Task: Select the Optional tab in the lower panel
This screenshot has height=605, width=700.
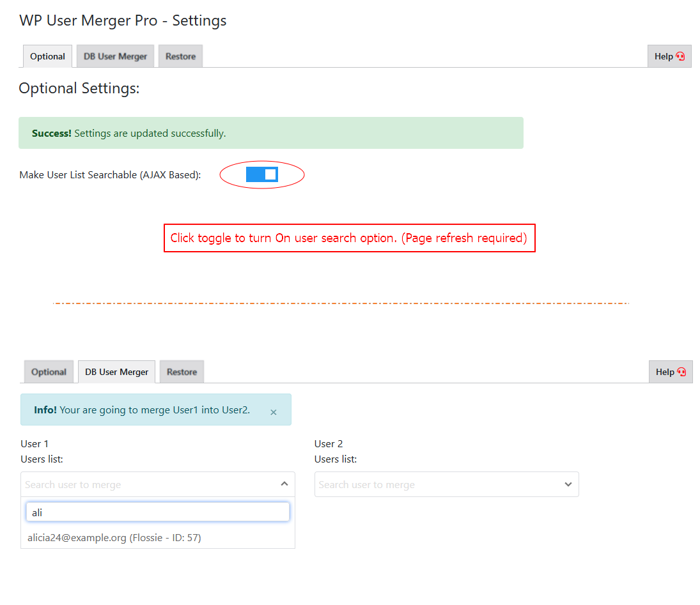Action: click(49, 372)
